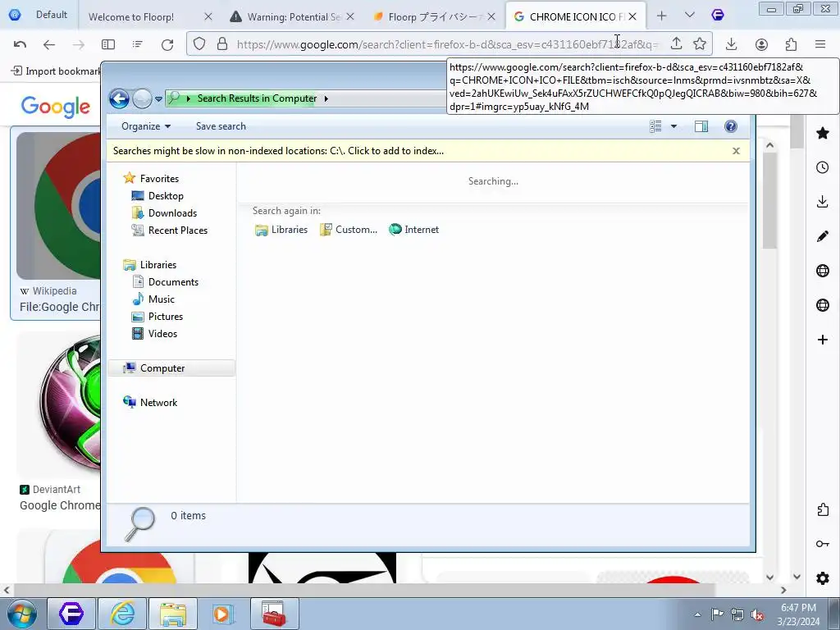
Task: Search again in Custom location
Action: (349, 230)
